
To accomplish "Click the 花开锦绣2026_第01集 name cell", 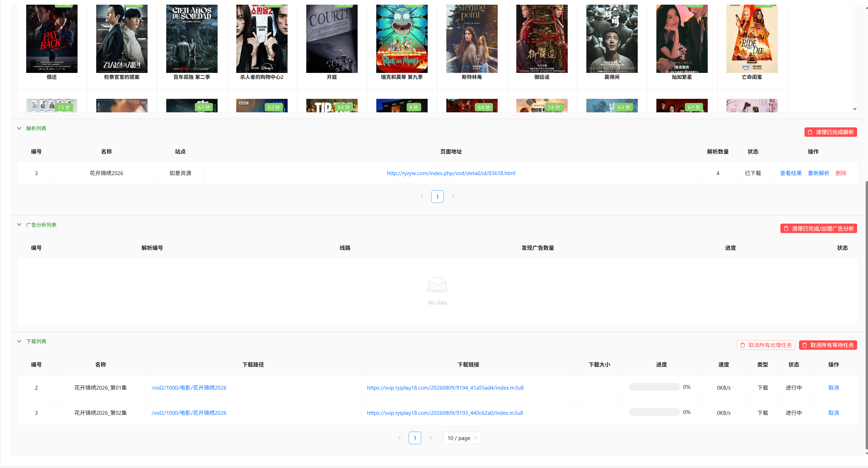I will click(x=101, y=388).
